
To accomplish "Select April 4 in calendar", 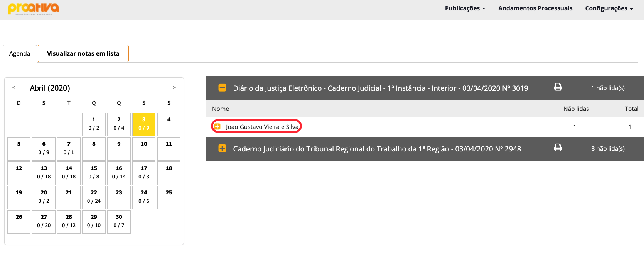I will coord(169,124).
